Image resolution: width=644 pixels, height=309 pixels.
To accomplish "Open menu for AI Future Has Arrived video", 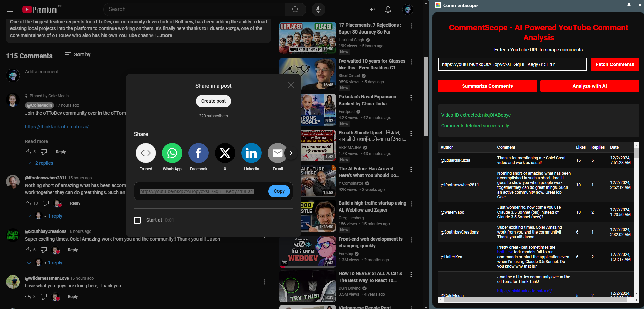I will pos(411,170).
